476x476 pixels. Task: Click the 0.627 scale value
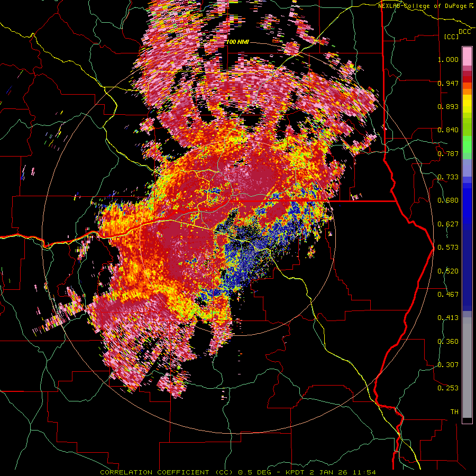(x=448, y=224)
